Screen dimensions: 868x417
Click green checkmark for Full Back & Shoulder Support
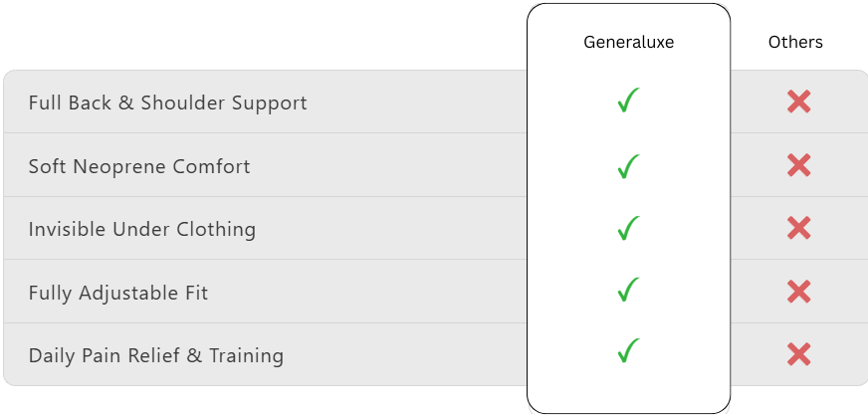[628, 101]
